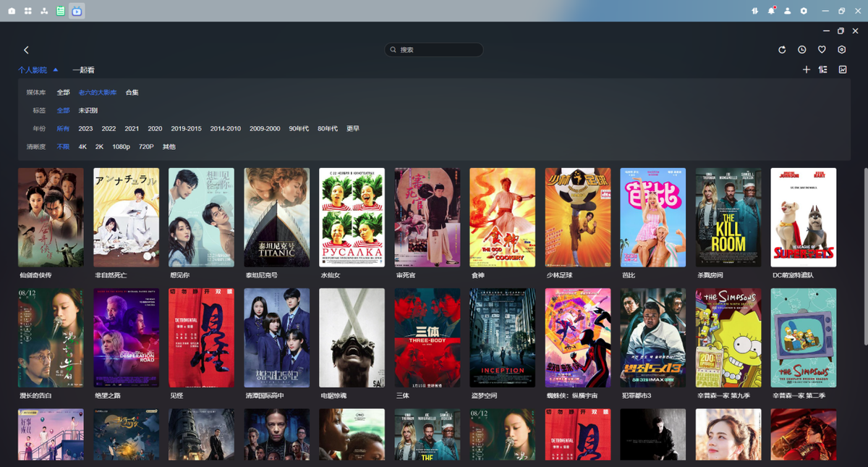The width and height of the screenshot is (868, 467).
Task: Open 仙剑奇侠传 poster
Action: (51, 217)
